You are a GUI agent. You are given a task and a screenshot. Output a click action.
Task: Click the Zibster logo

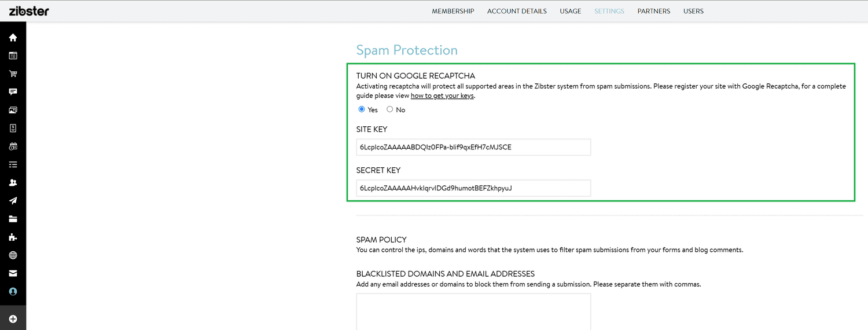click(x=29, y=10)
